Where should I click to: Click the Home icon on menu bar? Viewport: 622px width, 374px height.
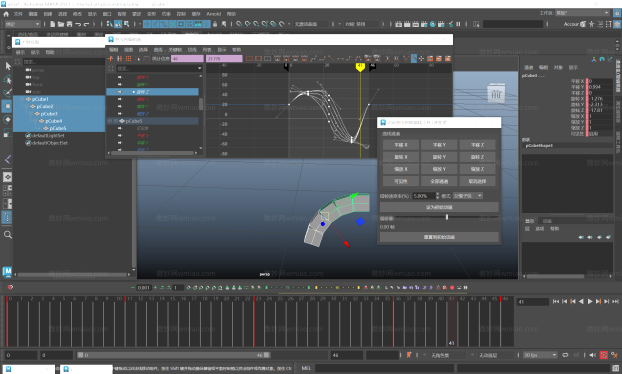(6, 14)
